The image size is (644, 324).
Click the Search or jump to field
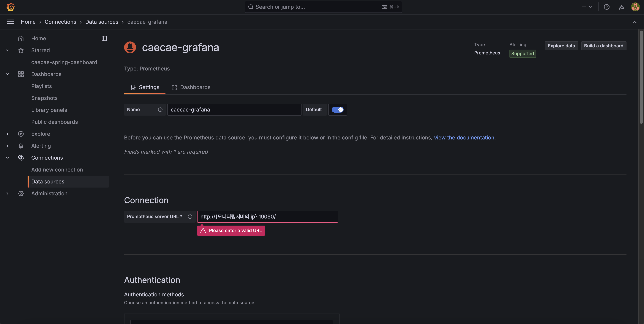pyautogui.click(x=323, y=7)
